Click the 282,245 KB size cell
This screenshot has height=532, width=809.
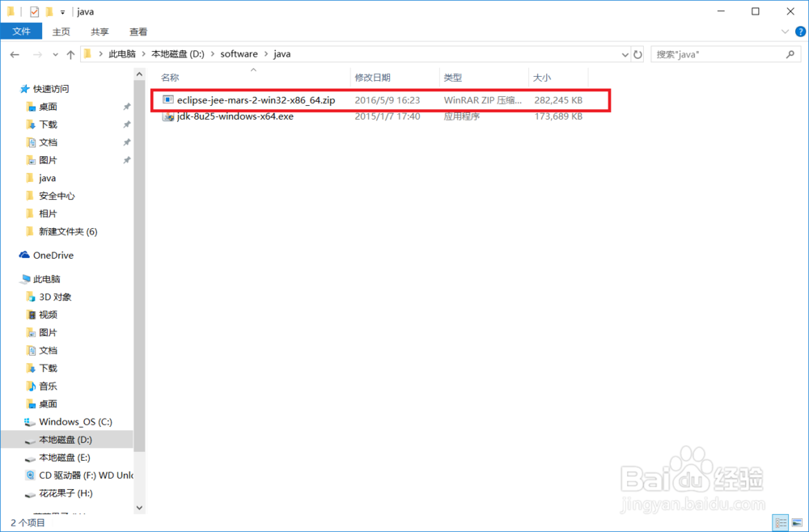558,100
